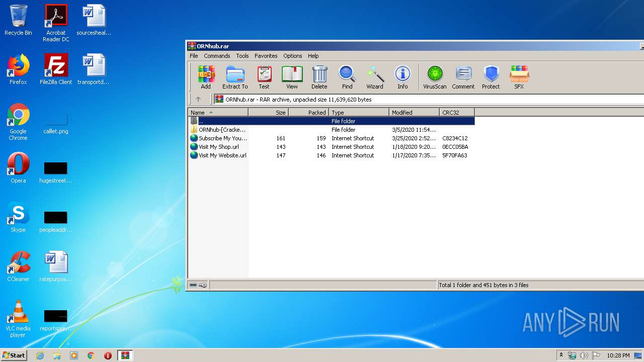This screenshot has height=362, width=644.
Task: Sort file list by Packed column
Action: (308, 112)
